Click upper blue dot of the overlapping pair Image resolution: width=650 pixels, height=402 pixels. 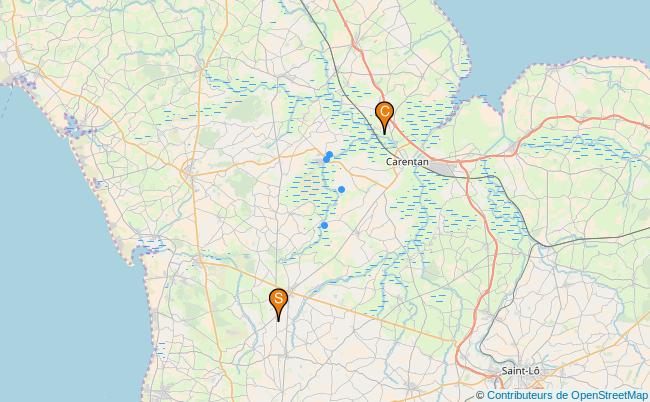[330, 154]
